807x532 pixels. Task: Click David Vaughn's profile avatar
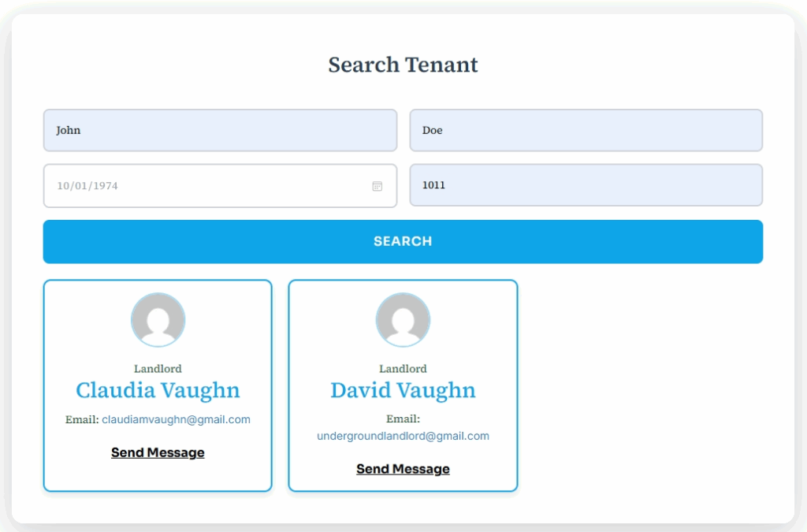(403, 320)
